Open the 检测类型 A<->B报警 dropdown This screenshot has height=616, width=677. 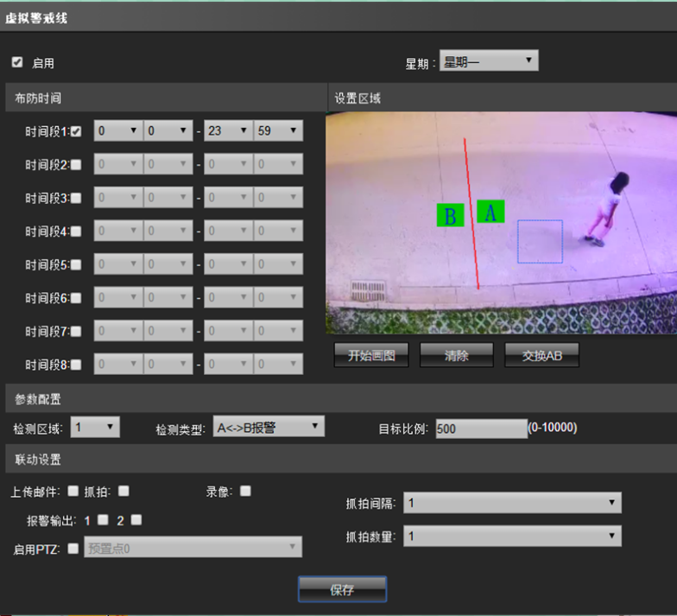[x=269, y=427]
